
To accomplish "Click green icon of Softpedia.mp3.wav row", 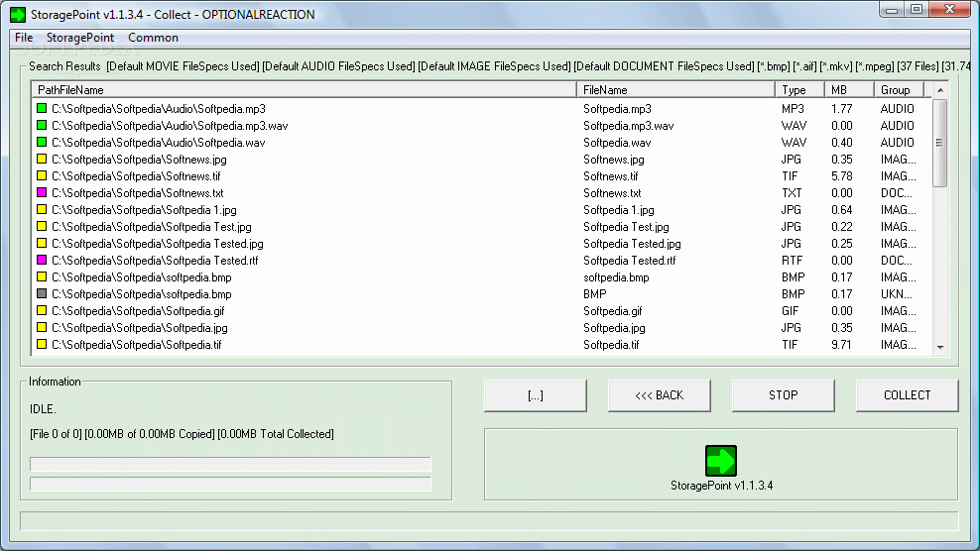I will pyautogui.click(x=42, y=126).
